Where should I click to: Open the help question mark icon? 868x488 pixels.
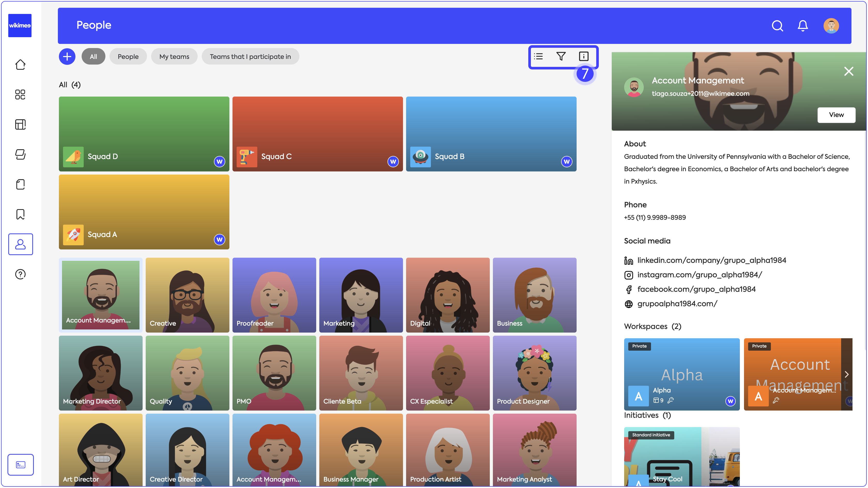(20, 274)
